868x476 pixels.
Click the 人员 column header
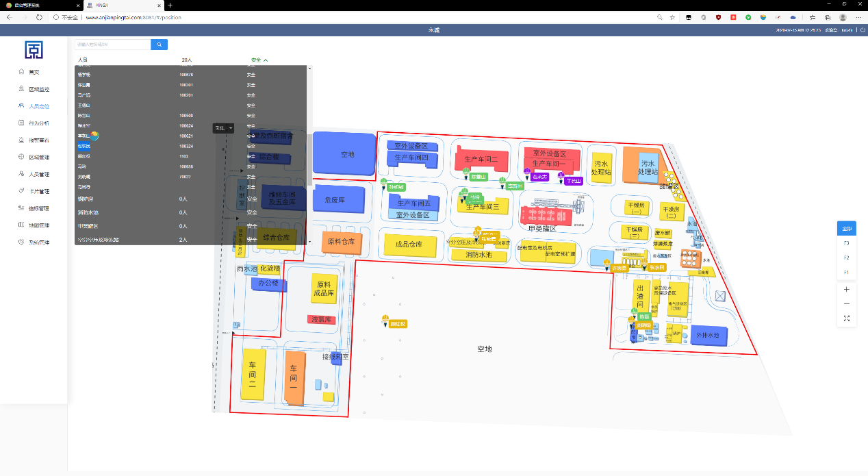[83, 60]
